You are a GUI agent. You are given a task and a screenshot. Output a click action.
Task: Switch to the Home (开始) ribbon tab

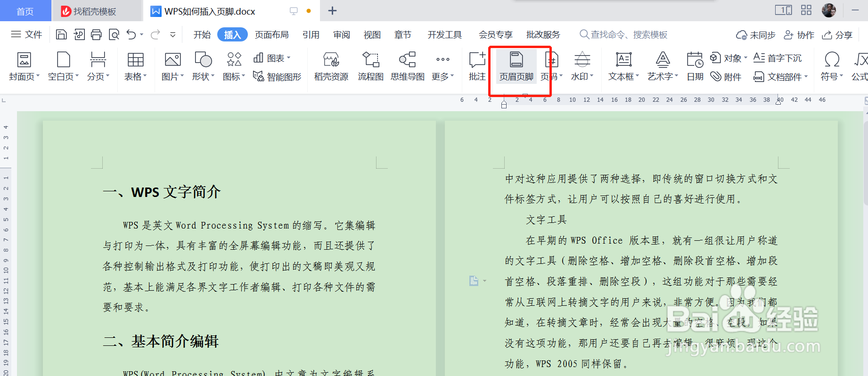pyautogui.click(x=202, y=34)
